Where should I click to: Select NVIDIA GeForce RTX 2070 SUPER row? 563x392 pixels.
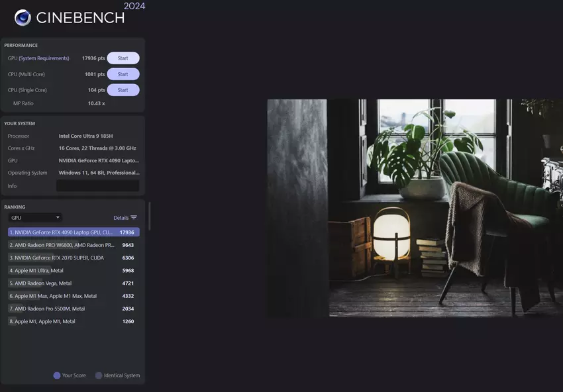coord(74,258)
